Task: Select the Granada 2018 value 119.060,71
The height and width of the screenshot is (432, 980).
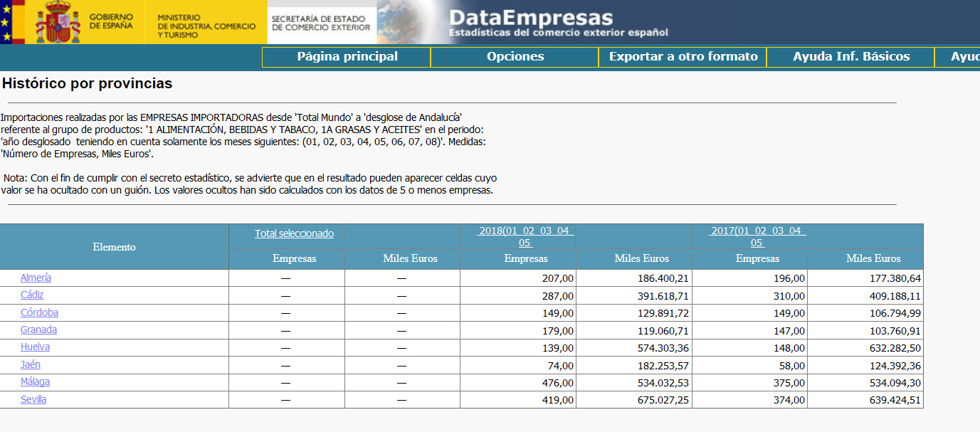Action: point(663,330)
